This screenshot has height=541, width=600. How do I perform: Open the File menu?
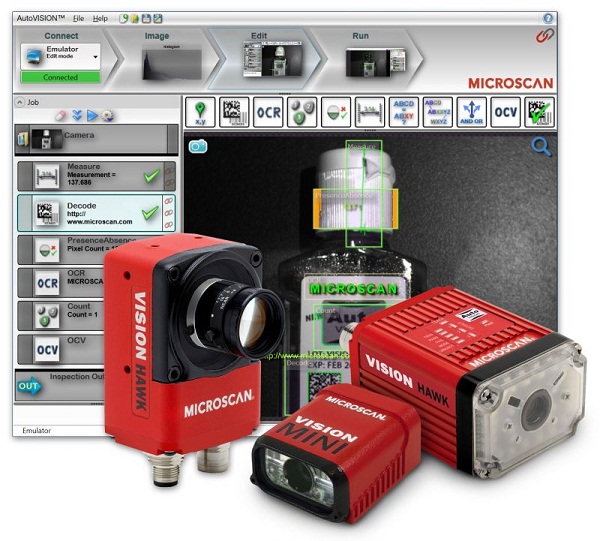tap(78, 18)
